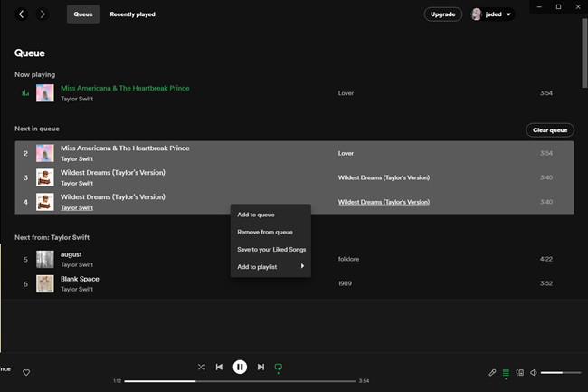Open the connect to a device icon
Viewport: 588px width, 392px height.
(x=520, y=372)
